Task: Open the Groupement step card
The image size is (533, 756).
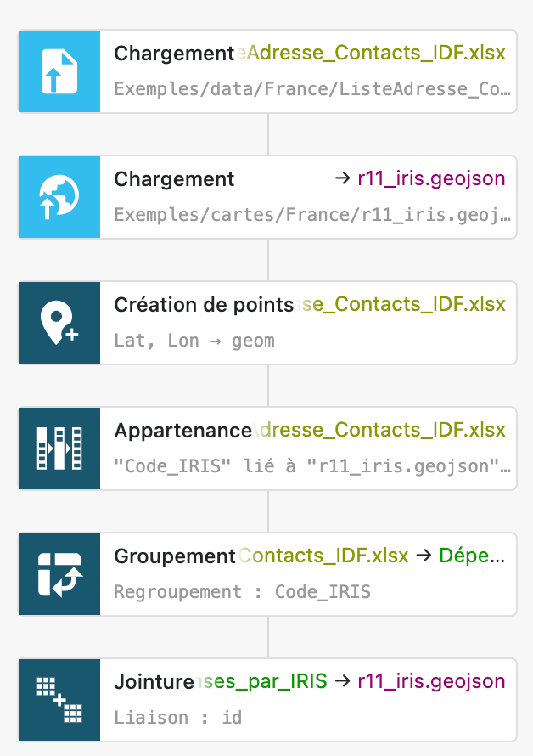Action: (x=267, y=574)
